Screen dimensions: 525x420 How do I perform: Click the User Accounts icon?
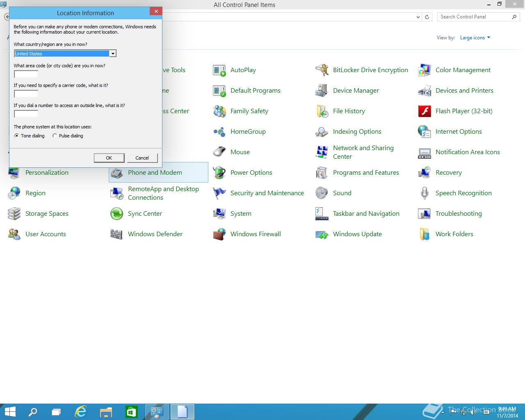tap(14, 234)
